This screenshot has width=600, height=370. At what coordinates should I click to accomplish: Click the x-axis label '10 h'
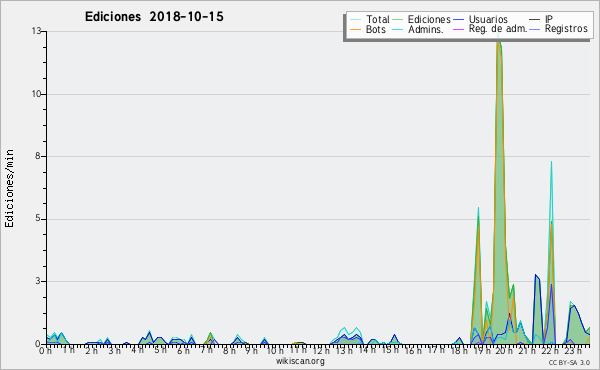pos(275,351)
